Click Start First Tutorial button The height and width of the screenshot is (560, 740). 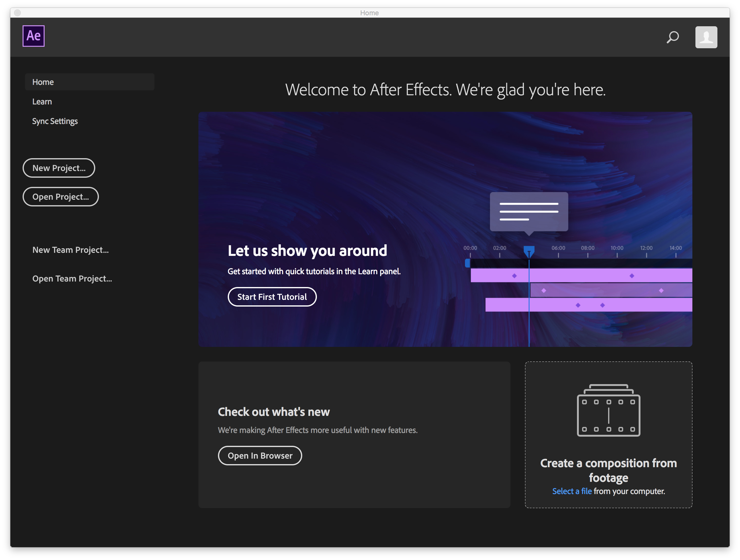click(272, 296)
